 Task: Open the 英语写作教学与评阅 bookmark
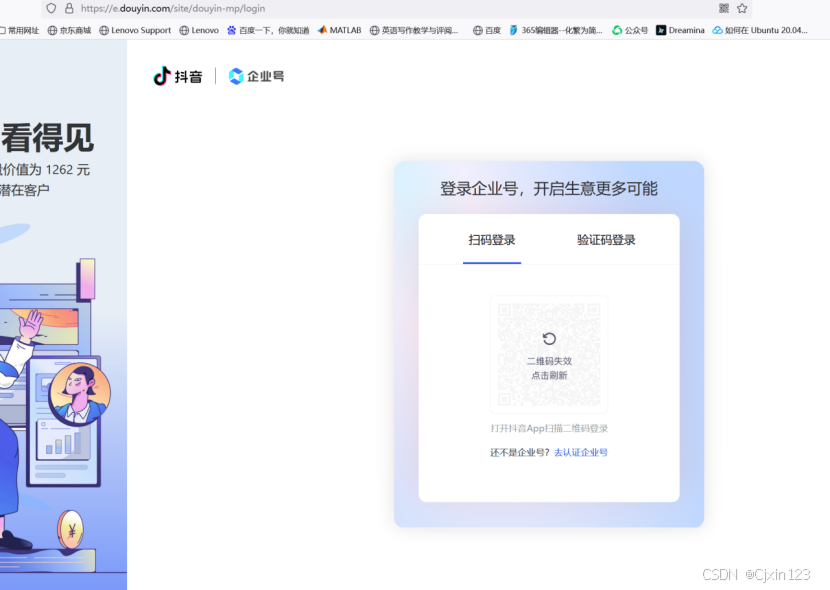(x=414, y=30)
